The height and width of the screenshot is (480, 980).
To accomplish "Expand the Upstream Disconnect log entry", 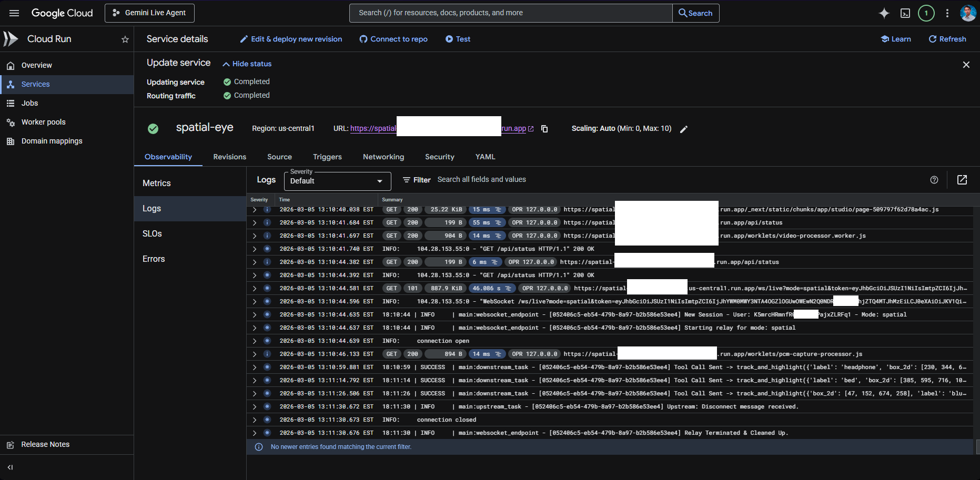I will pos(255,407).
